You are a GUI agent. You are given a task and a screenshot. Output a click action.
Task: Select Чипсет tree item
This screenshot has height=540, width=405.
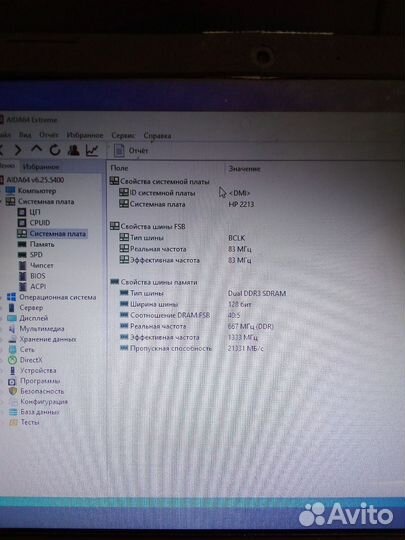coord(42,265)
